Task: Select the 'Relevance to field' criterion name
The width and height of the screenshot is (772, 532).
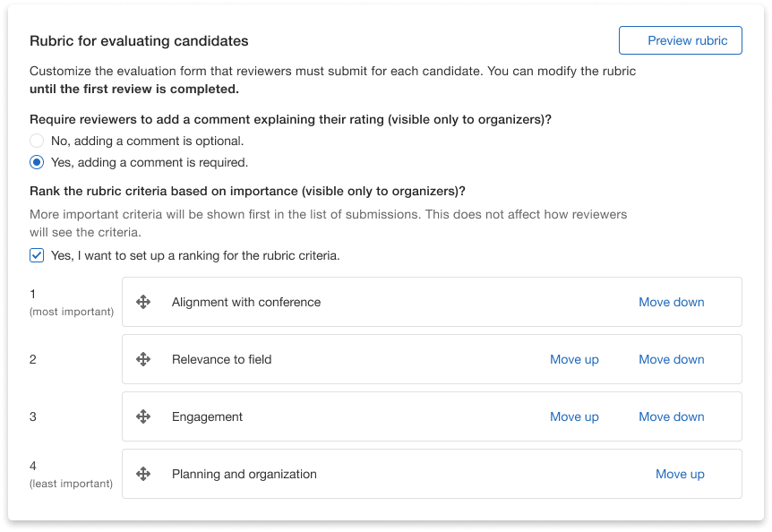Action: tap(221, 359)
